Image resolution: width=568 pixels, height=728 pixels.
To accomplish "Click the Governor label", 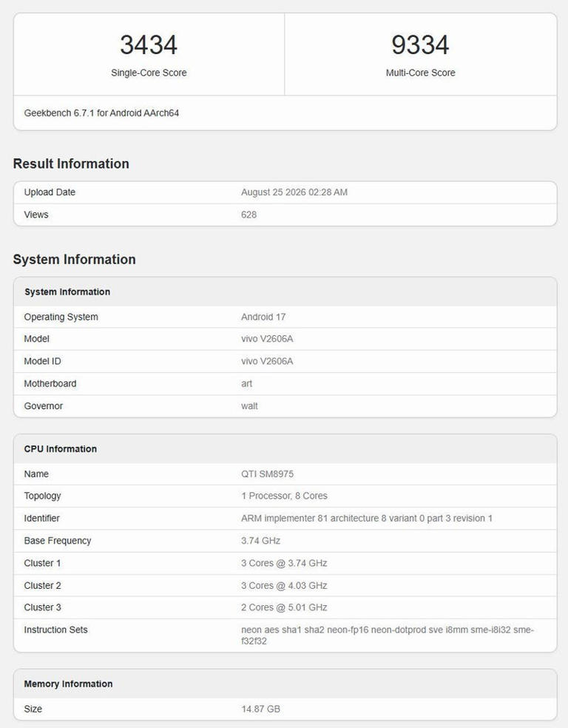I will 43,405.
